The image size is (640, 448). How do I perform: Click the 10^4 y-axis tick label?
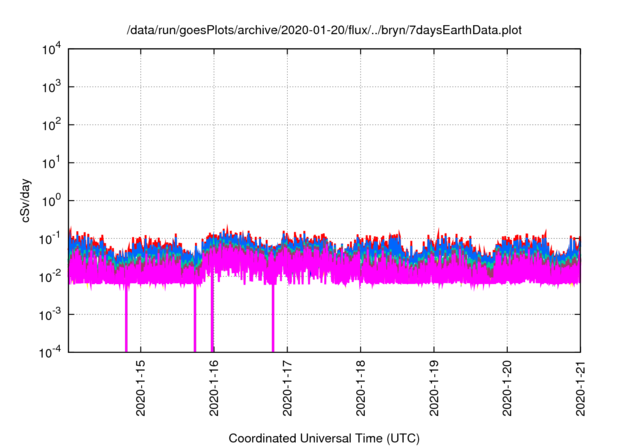[x=51, y=49]
